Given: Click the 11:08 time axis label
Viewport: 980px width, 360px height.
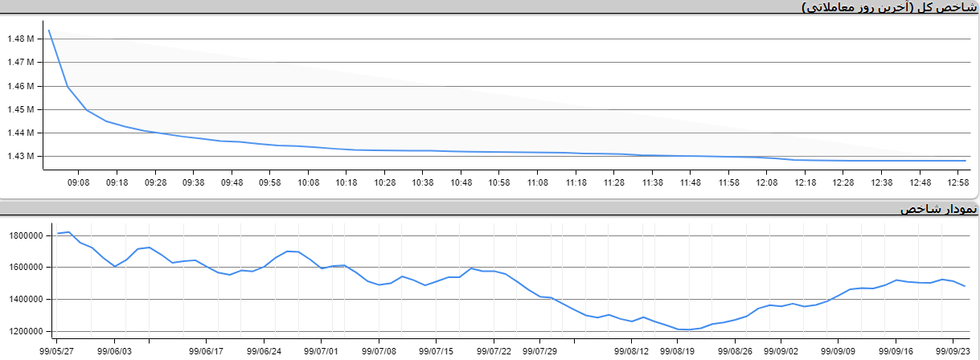Looking at the screenshot, I should tap(537, 183).
